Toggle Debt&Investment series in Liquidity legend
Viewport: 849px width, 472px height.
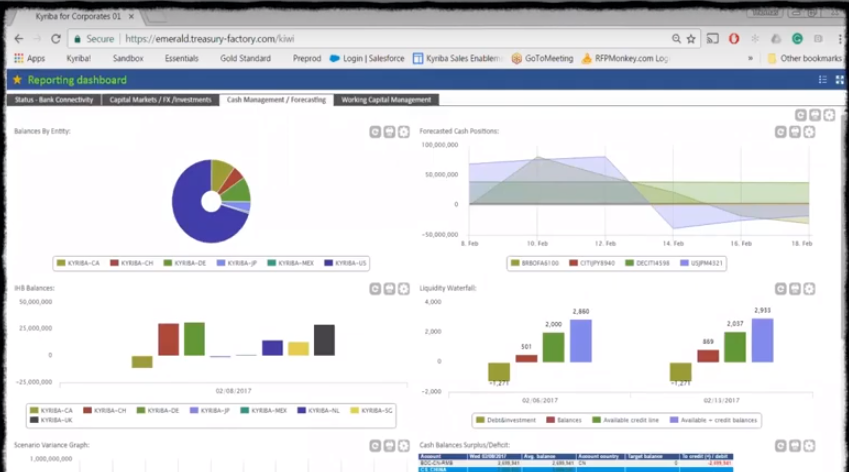[506, 420]
